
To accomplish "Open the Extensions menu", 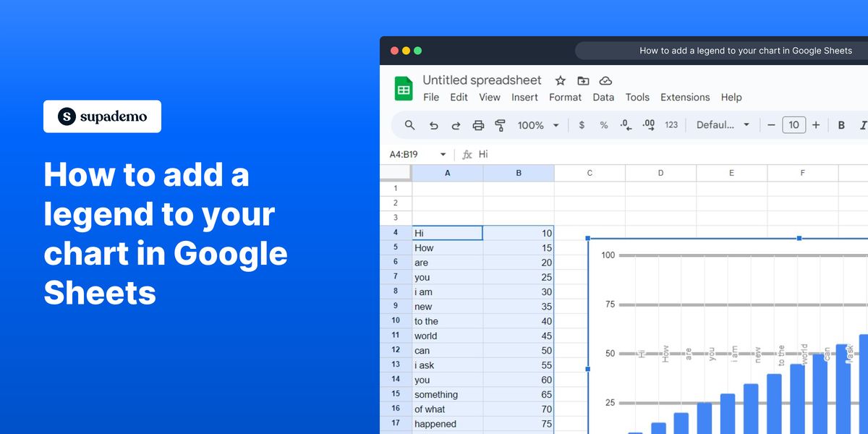I will tap(684, 97).
